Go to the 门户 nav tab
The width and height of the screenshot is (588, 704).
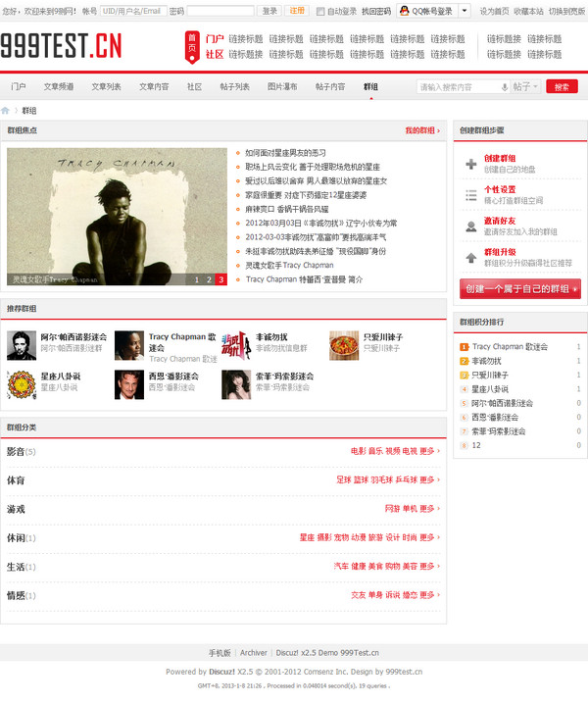(x=19, y=86)
